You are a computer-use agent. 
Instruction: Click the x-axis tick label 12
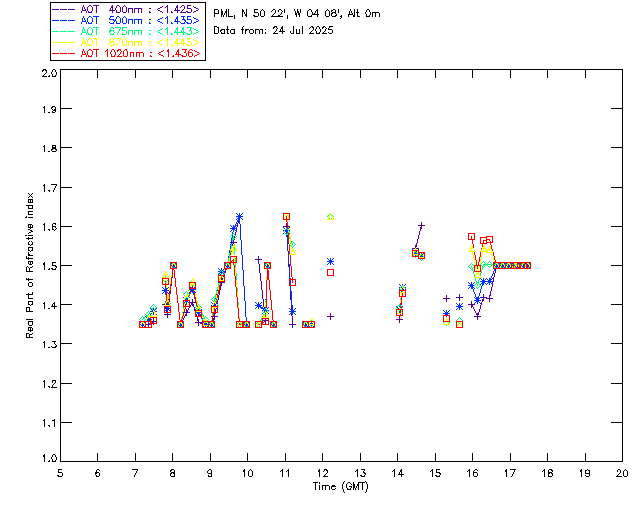pos(322,474)
